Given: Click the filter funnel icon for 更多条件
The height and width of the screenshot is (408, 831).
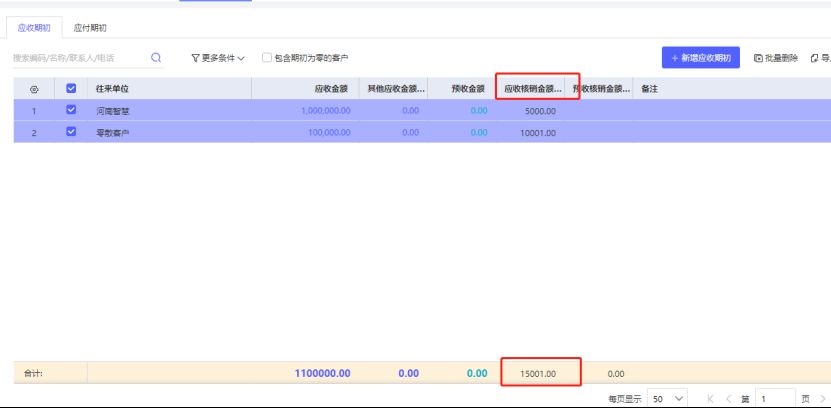Looking at the screenshot, I should 196,58.
